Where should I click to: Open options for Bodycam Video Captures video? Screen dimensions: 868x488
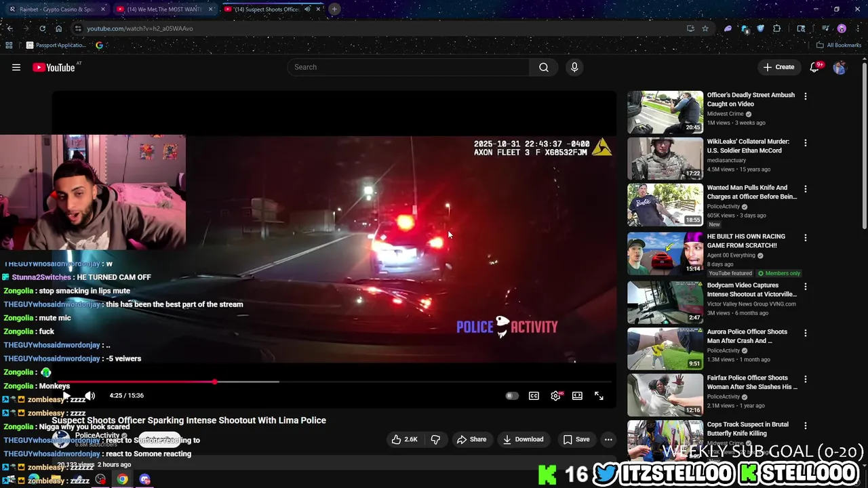[806, 287]
